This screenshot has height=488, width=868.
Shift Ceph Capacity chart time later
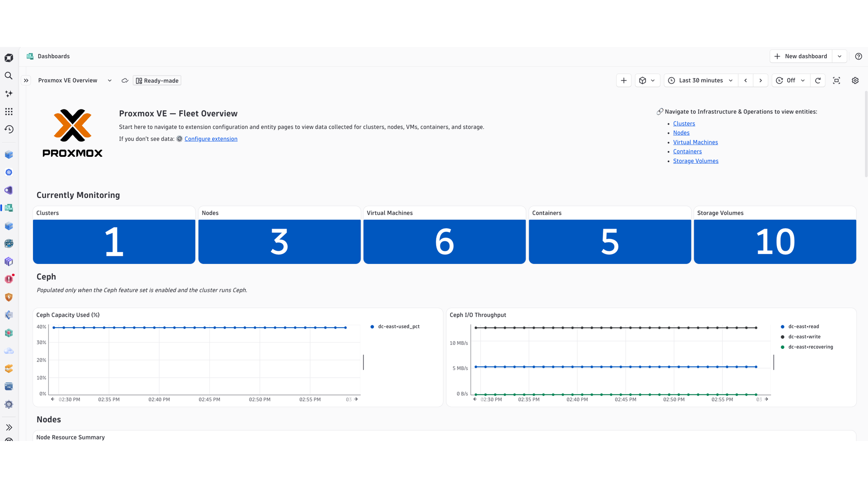coord(356,399)
